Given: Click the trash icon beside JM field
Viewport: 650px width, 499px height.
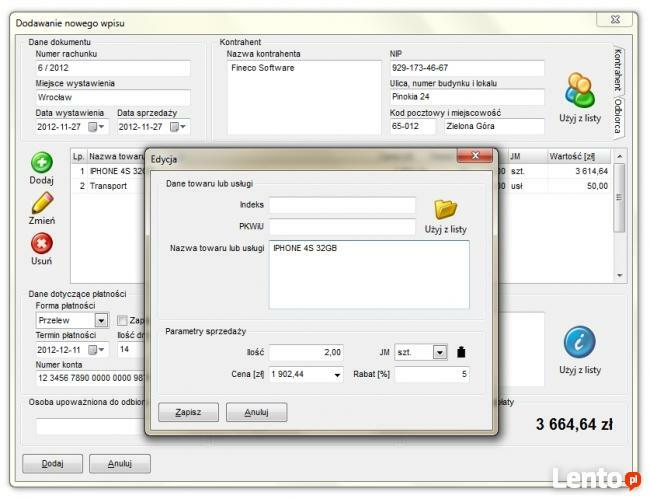Looking at the screenshot, I should coord(461,352).
